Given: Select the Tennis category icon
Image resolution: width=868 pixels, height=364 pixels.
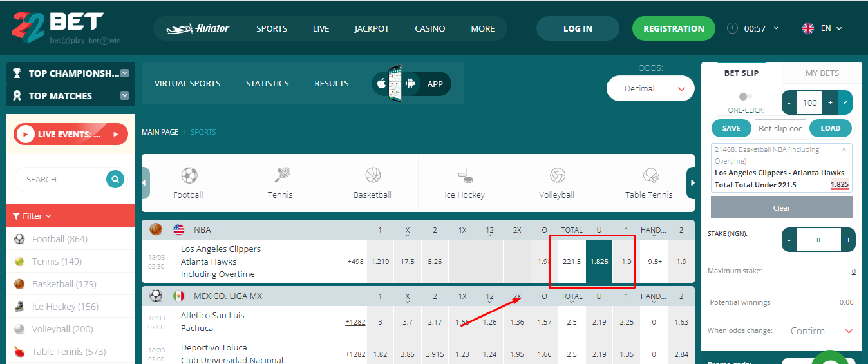Looking at the screenshot, I should [x=281, y=176].
